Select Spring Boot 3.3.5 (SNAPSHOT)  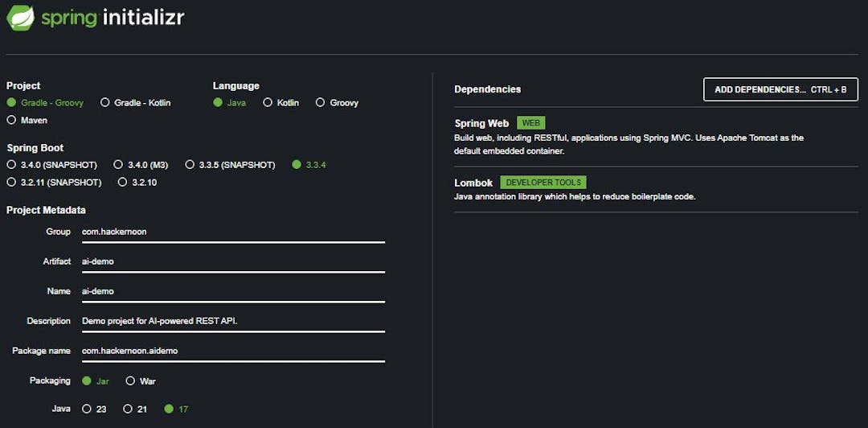click(190, 165)
